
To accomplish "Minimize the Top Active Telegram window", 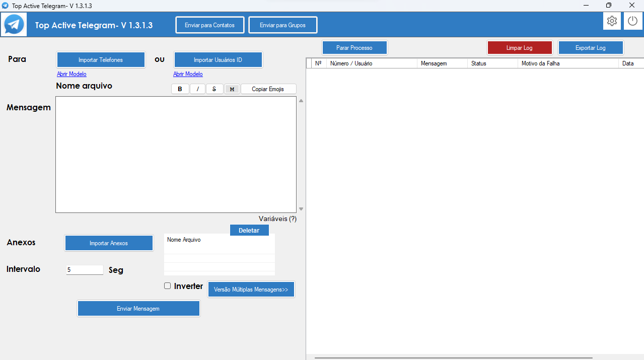I will click(586, 6).
